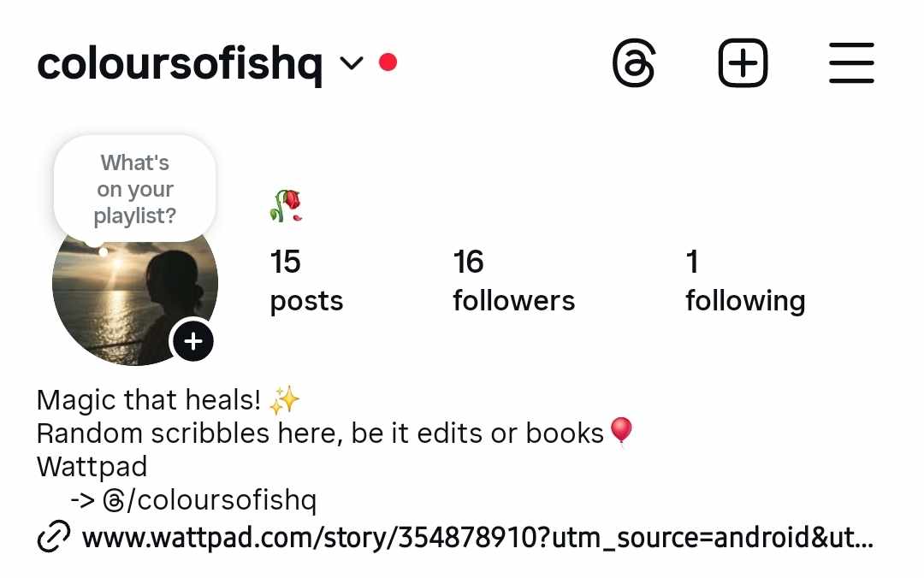Viewport: 924px width, 578px height.
Task: Open the Threads profile /coloursofishq link
Action: [210, 500]
